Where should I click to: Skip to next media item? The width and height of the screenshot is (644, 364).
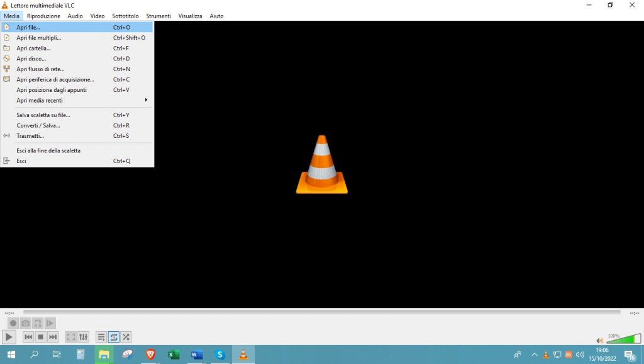pyautogui.click(x=53, y=337)
